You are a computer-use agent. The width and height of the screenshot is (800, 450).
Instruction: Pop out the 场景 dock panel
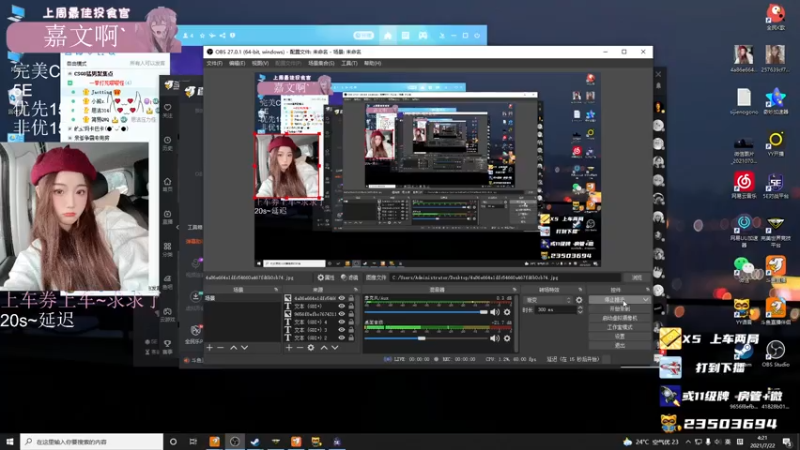[x=276, y=289]
